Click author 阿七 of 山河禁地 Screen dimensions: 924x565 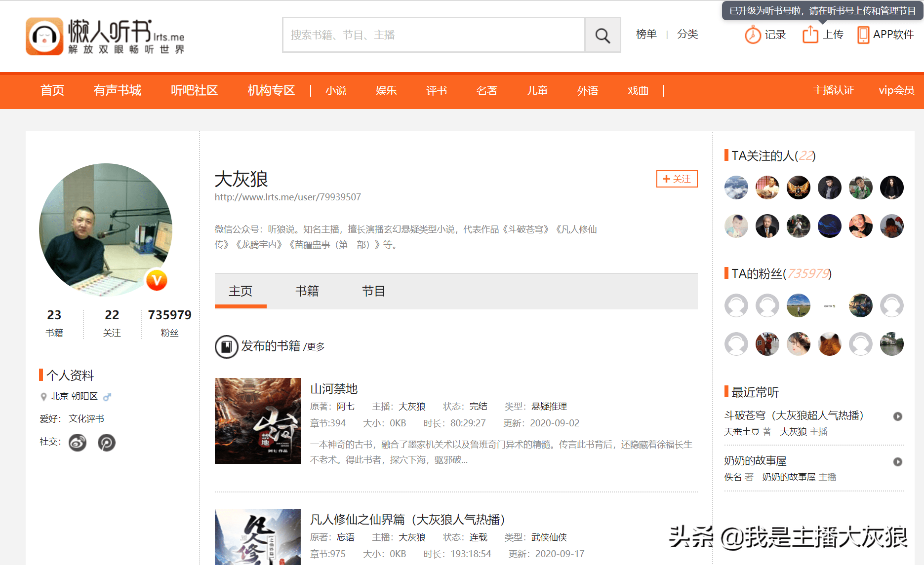(x=346, y=407)
